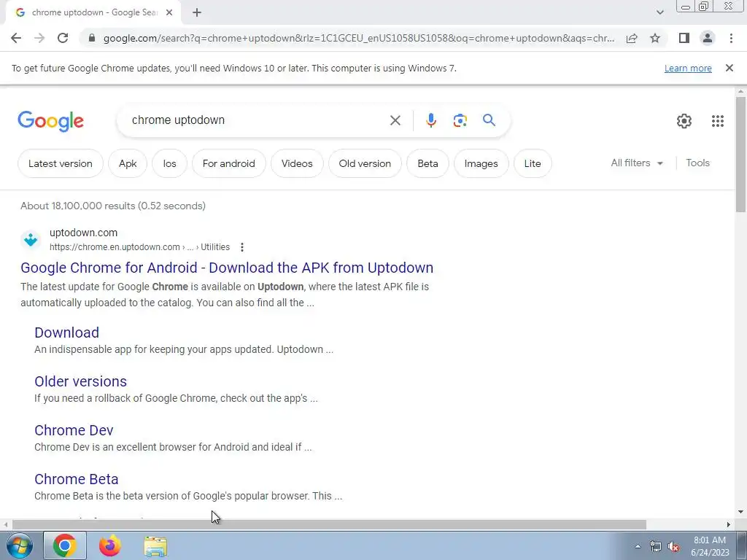
Task: Open the tab search dropdown arrow
Action: [659, 13]
